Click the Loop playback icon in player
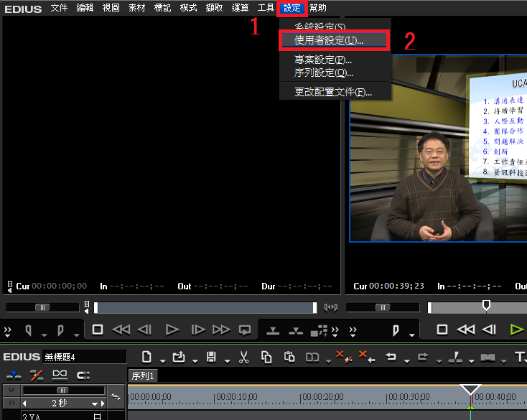527x420 pixels. click(245, 330)
